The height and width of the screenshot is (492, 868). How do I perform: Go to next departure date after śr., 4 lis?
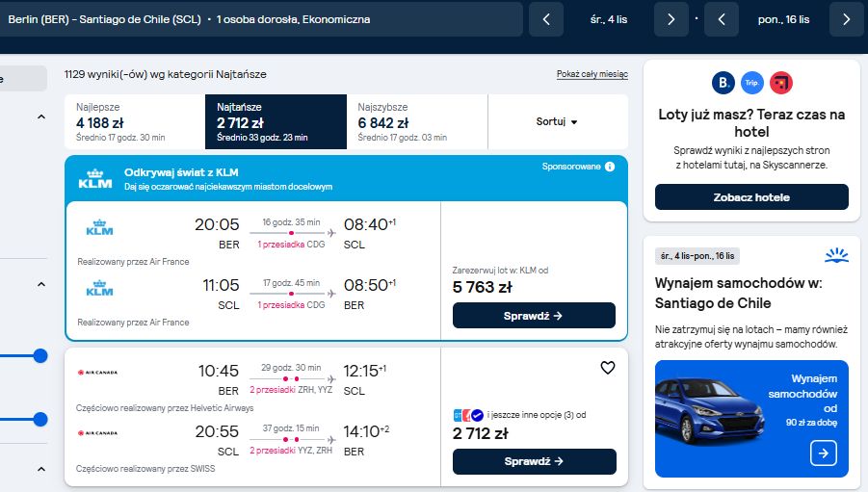pyautogui.click(x=671, y=19)
